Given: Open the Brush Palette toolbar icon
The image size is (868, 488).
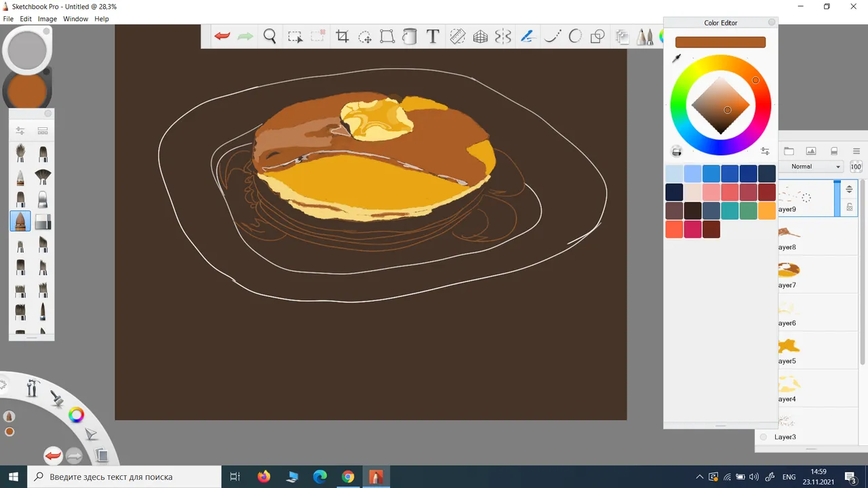Looking at the screenshot, I should 645,37.
